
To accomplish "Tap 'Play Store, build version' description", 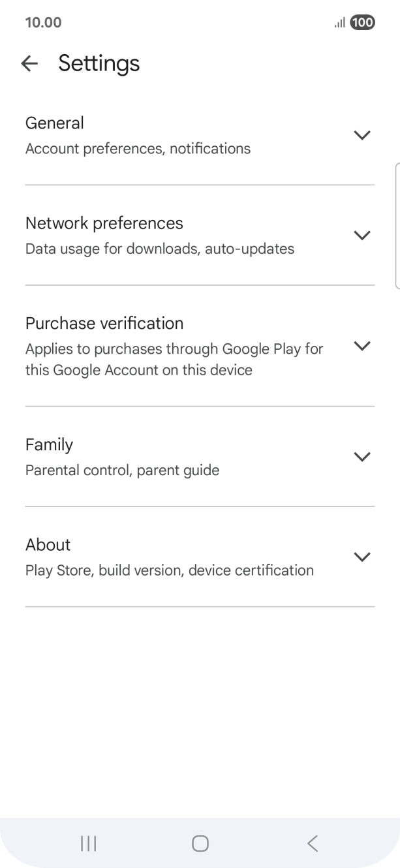I will pos(169,570).
